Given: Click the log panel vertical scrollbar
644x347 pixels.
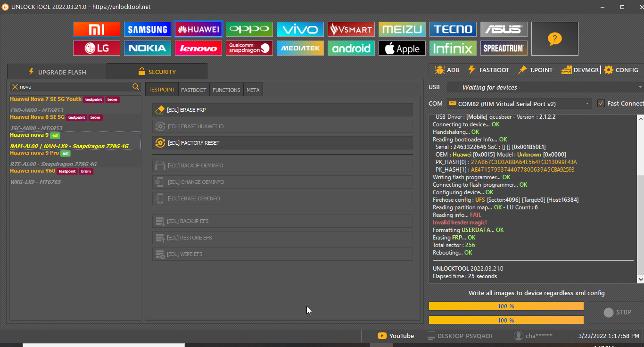Looking at the screenshot, I should point(640,225).
